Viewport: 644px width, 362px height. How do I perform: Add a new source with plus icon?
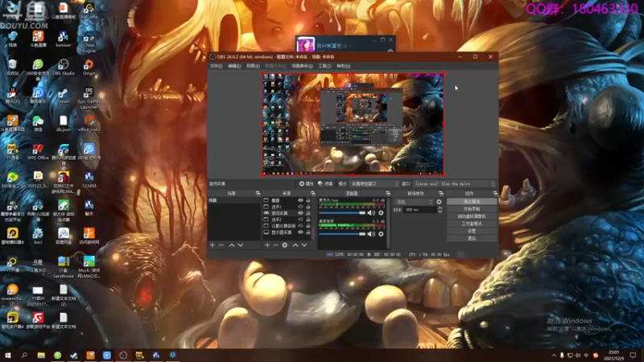pos(267,245)
